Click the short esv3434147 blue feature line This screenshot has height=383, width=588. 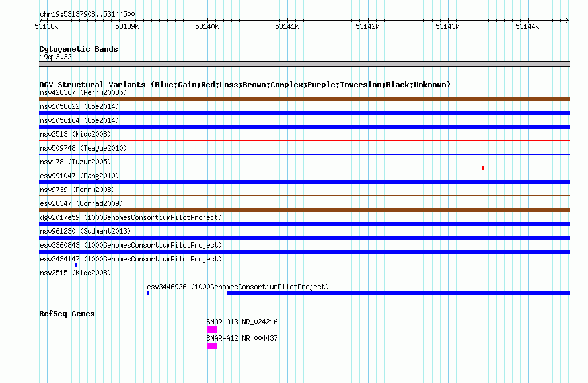point(57,265)
